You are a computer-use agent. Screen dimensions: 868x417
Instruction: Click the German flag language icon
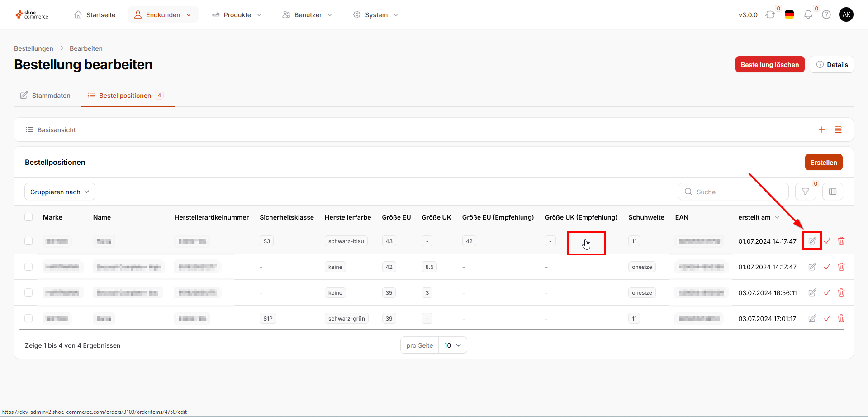[789, 15]
